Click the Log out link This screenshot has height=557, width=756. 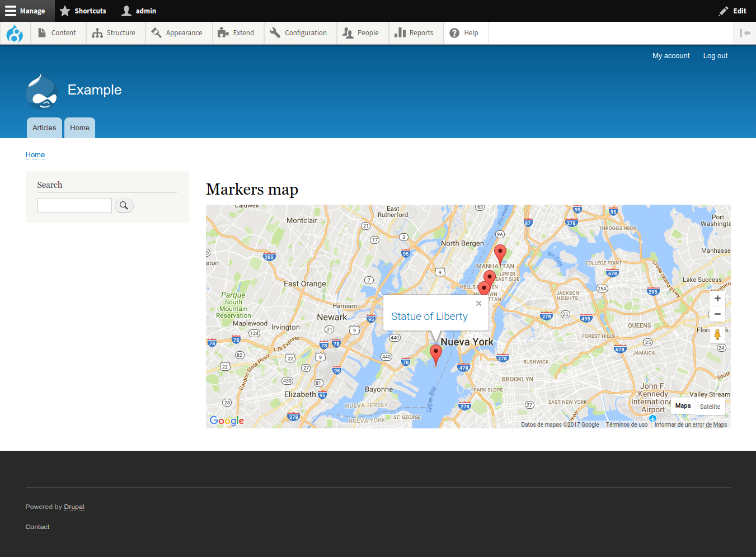click(715, 56)
